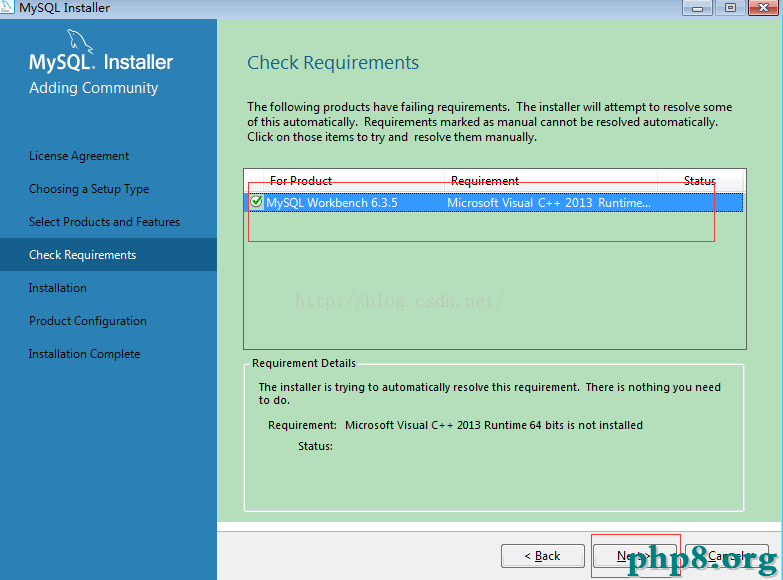Screen dimensions: 783x580
Task: Toggle the green check beside MySQL Workbench 6.3.5
Action: (256, 201)
